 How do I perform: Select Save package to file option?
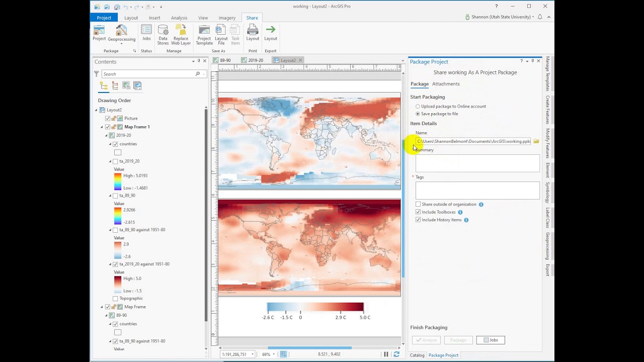tap(418, 114)
